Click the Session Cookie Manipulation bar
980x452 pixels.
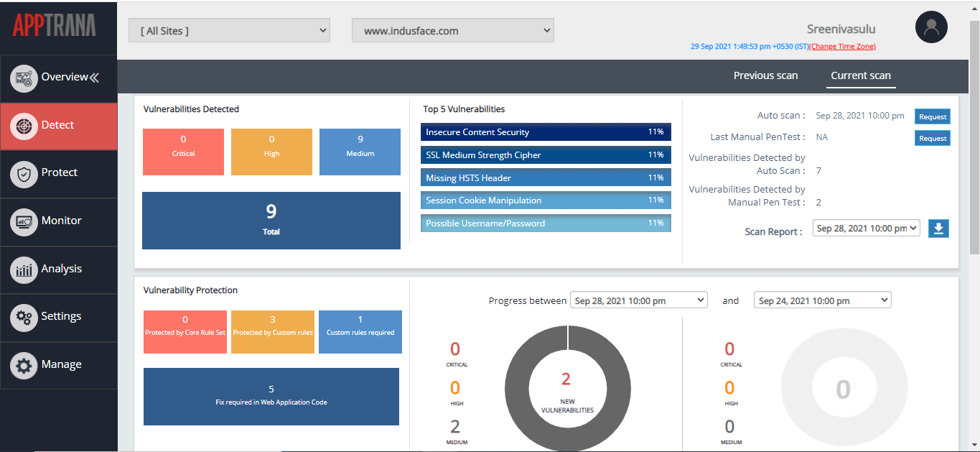click(546, 200)
